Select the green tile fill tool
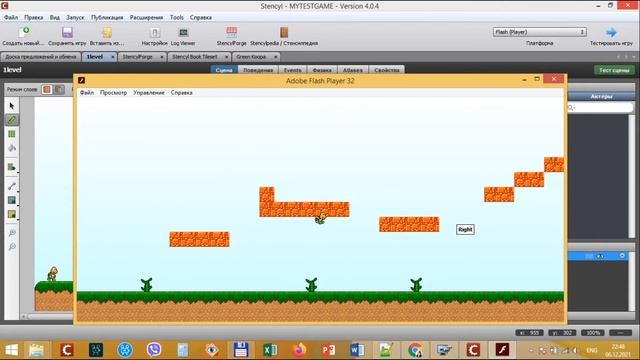 point(12,134)
